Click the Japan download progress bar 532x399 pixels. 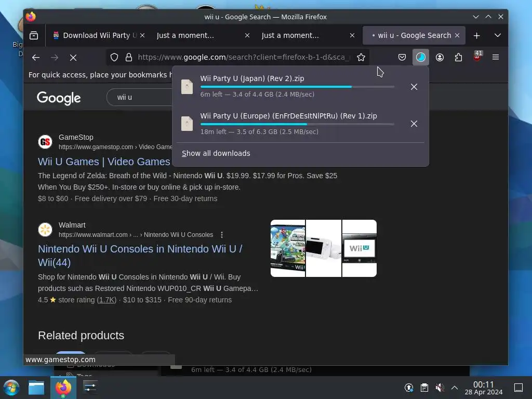pos(297,87)
